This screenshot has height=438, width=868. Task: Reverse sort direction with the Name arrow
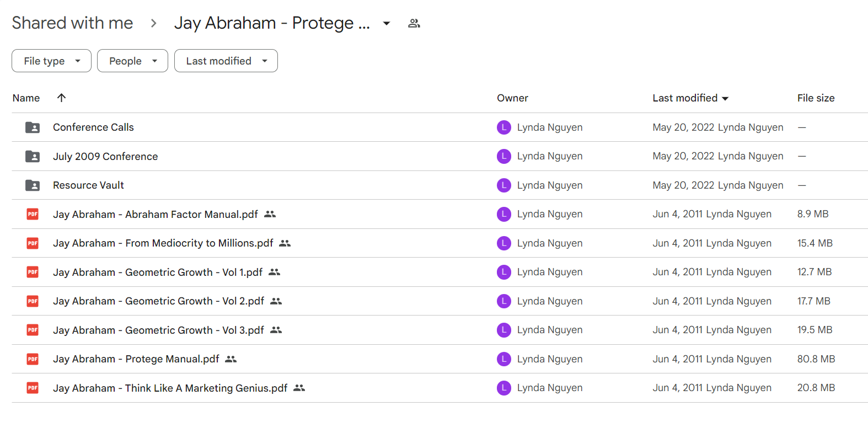click(61, 98)
